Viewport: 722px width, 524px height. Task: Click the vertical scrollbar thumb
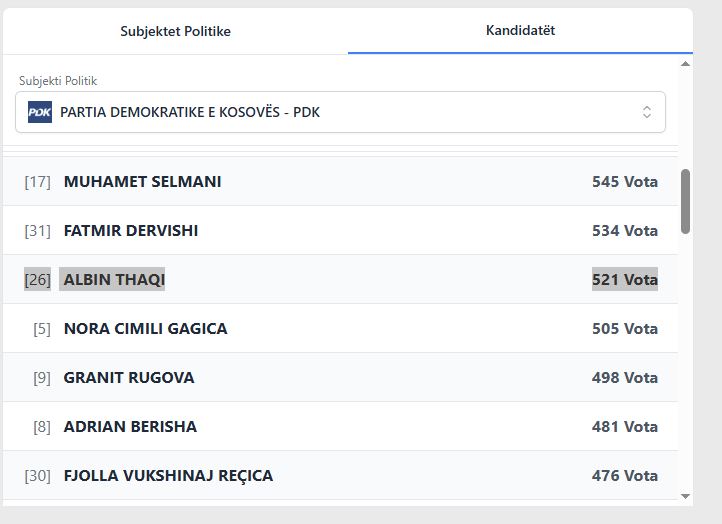tap(685, 200)
